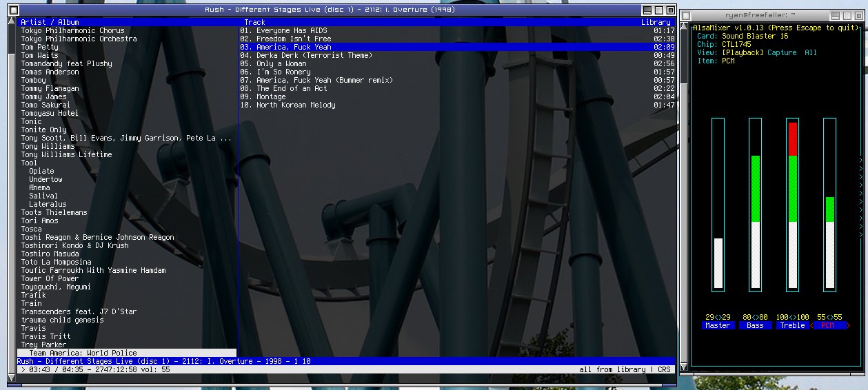Select artist Toshinori Kondo & DJ Krush
The width and height of the screenshot is (868, 390).
pos(74,245)
